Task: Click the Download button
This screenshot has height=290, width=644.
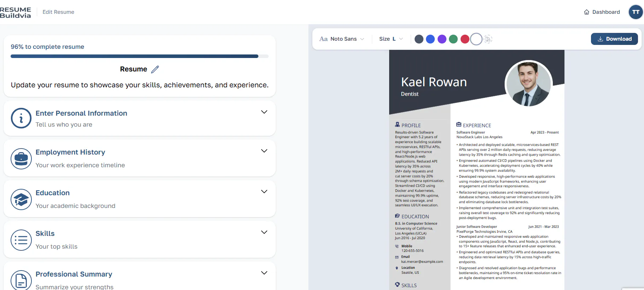Action: pyautogui.click(x=614, y=39)
